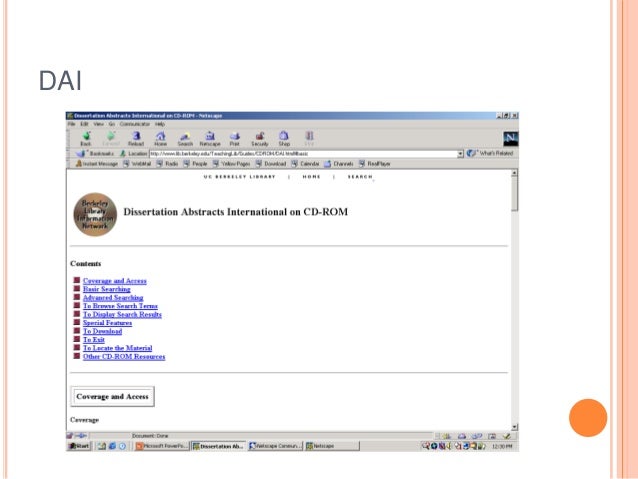This screenshot has width=638, height=479.
Task: Click the Contents heading text
Action: [x=85, y=264]
